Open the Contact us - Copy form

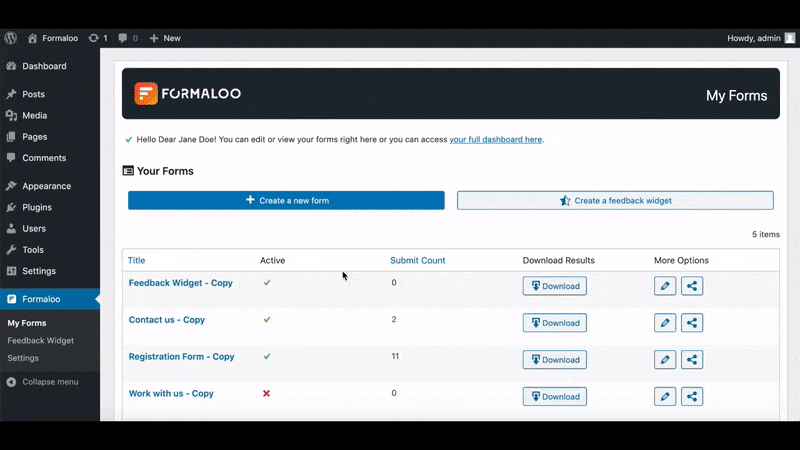(167, 320)
